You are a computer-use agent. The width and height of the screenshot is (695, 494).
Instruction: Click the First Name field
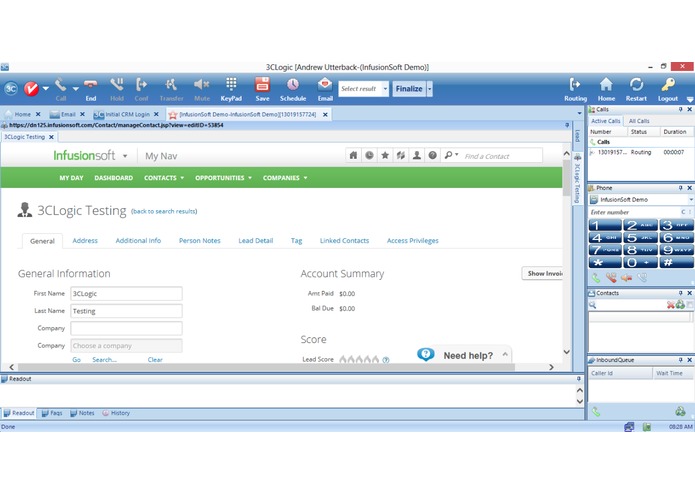[x=126, y=294]
